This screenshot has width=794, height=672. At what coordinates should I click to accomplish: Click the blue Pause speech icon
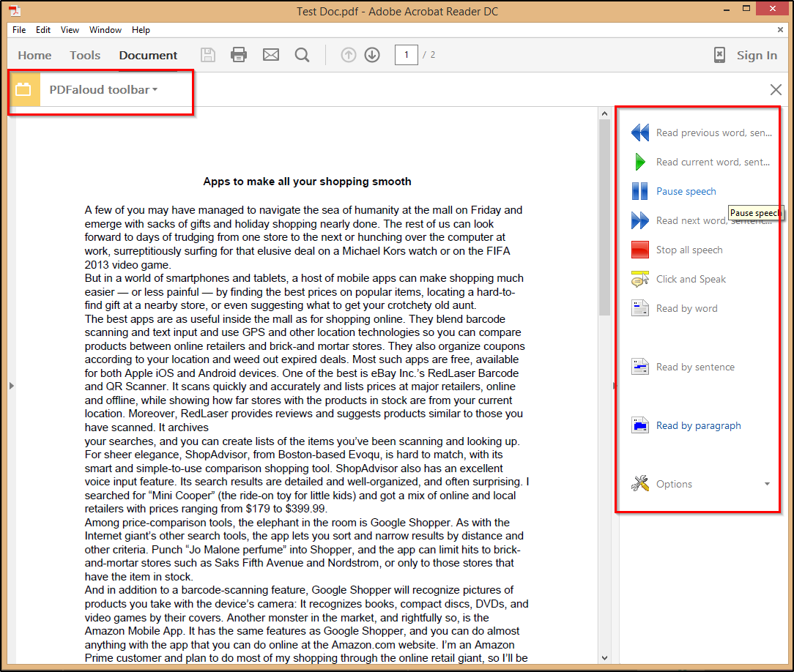pos(640,191)
